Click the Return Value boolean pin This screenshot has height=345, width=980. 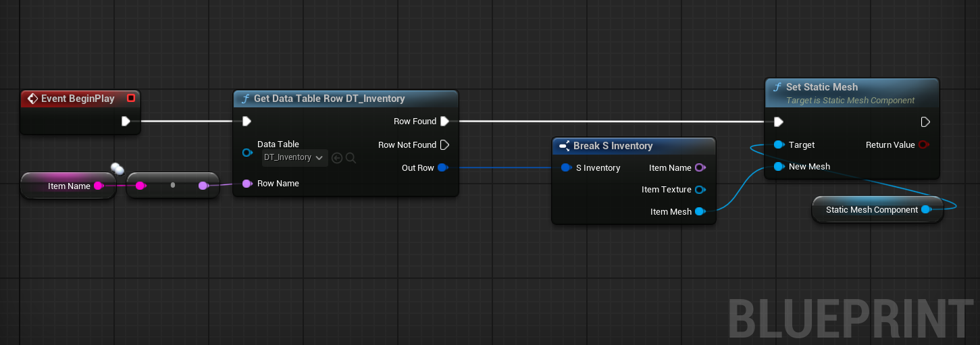(x=924, y=144)
